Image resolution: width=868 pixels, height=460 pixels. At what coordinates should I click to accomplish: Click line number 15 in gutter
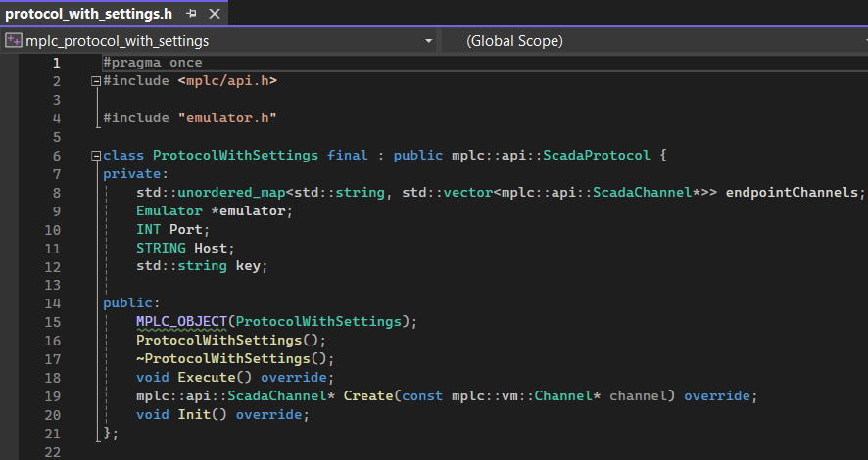point(53,322)
